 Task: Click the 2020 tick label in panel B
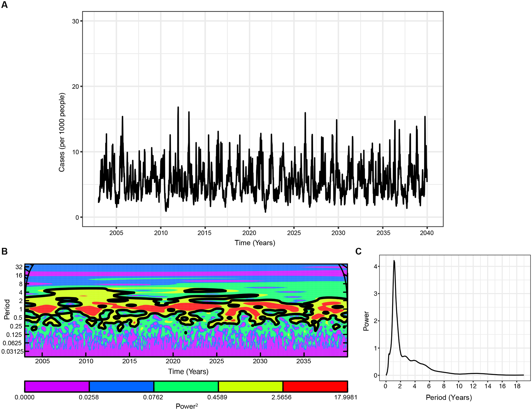173,361
